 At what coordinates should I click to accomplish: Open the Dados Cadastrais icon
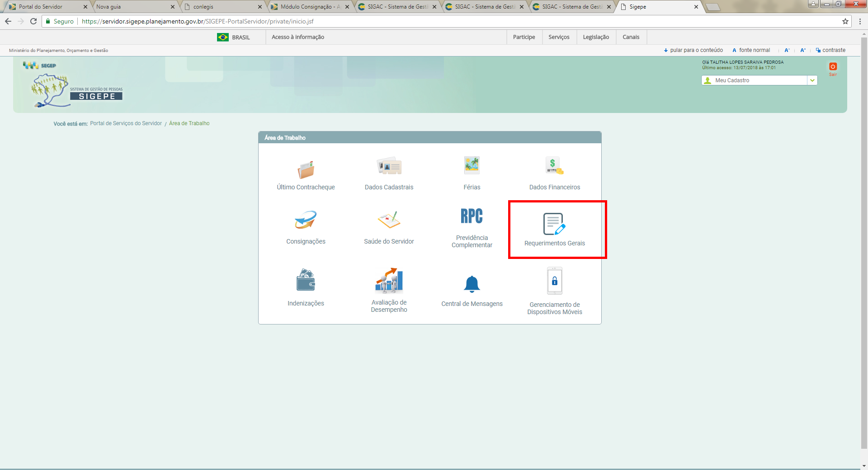click(389, 166)
